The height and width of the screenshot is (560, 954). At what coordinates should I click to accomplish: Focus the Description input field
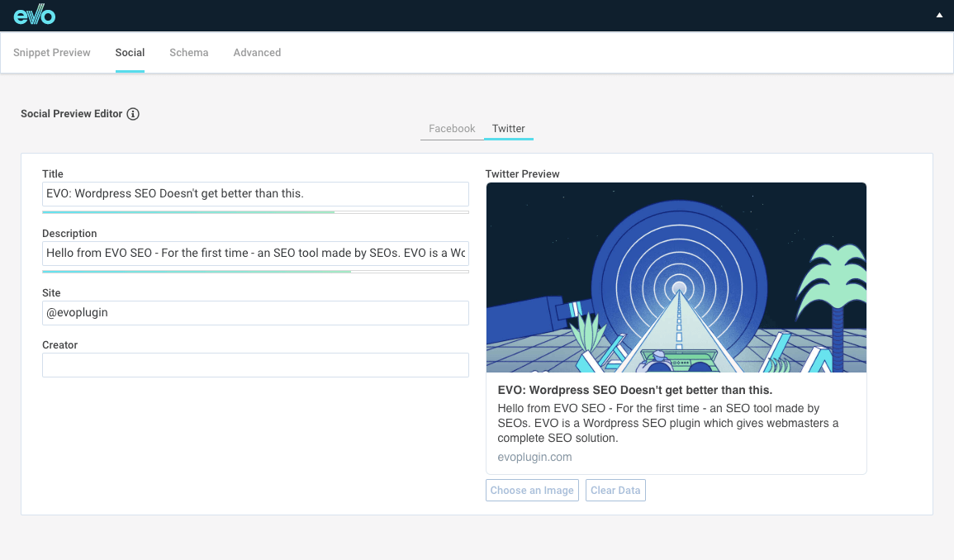click(x=255, y=254)
